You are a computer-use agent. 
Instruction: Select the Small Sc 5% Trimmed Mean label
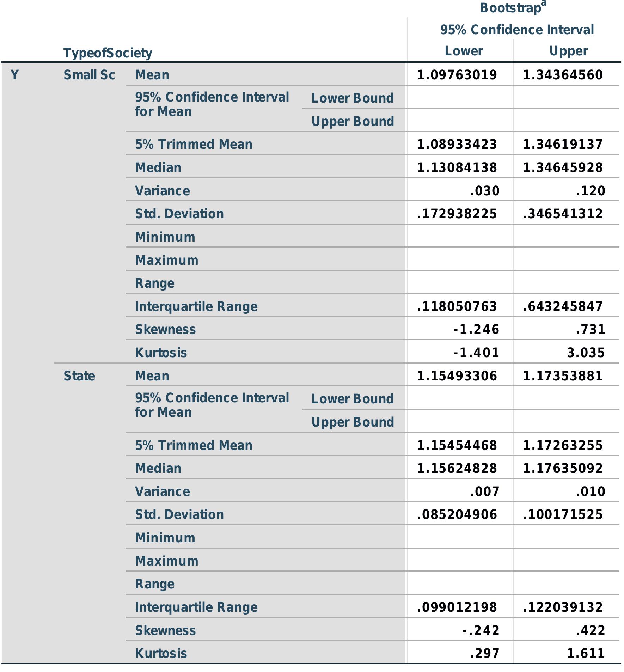pyautogui.click(x=194, y=144)
